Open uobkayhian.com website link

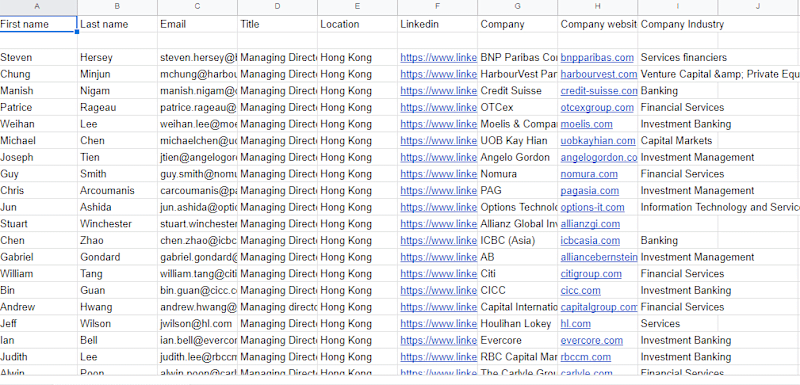point(598,141)
